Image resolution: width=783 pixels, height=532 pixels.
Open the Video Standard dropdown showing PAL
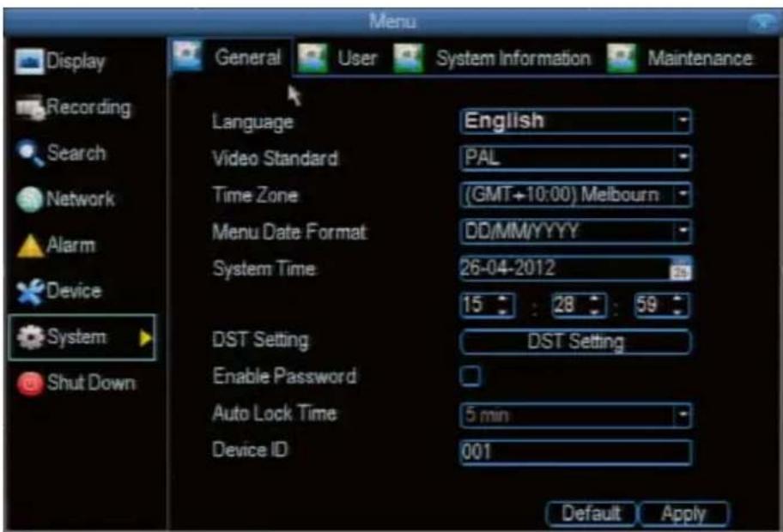tap(576, 158)
